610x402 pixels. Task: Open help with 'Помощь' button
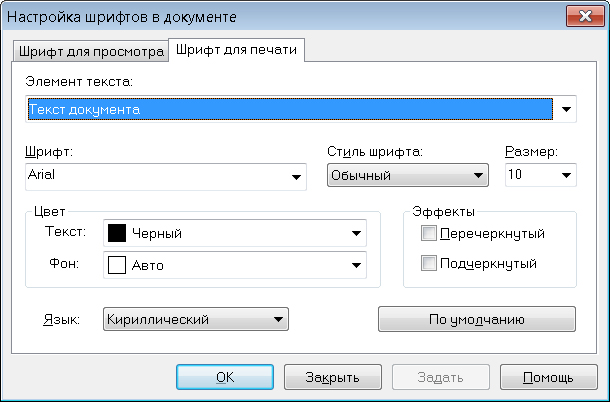[549, 377]
